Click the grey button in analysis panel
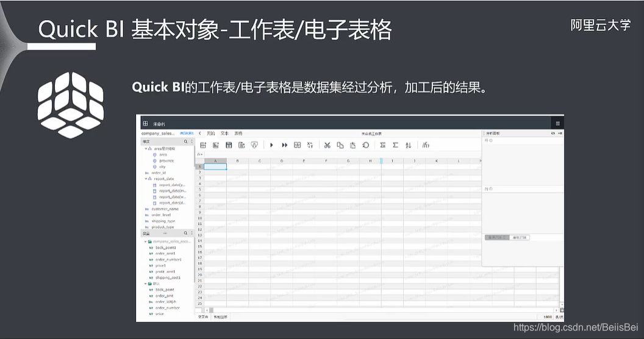This screenshot has height=339, width=644. tap(497, 238)
